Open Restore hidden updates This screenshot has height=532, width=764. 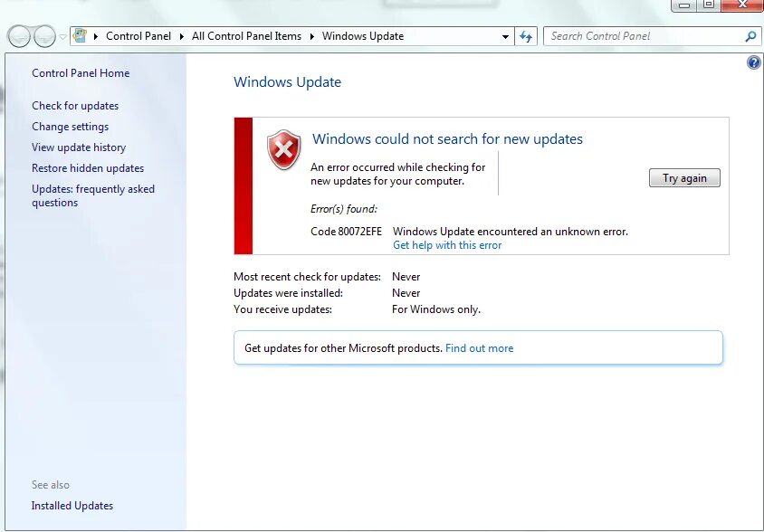click(x=88, y=168)
